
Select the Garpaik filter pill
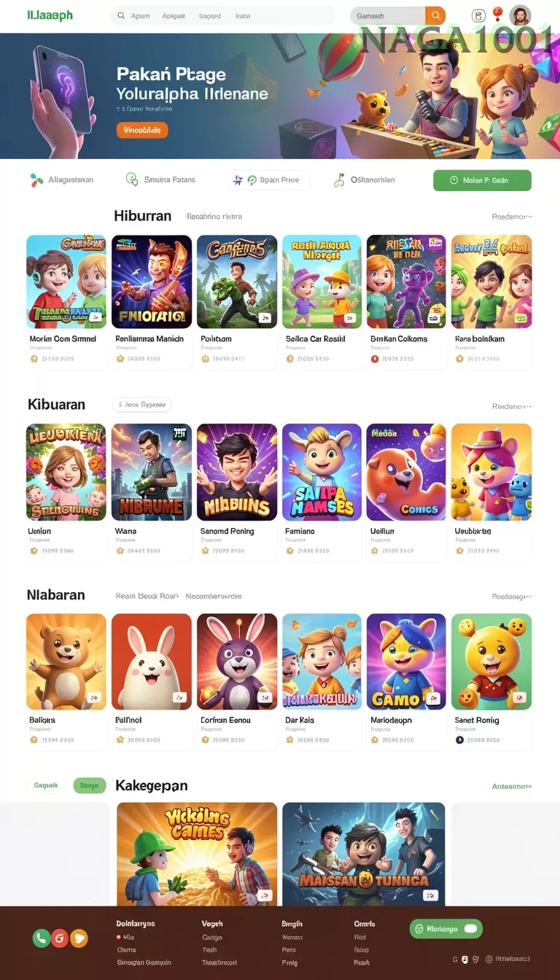click(46, 785)
